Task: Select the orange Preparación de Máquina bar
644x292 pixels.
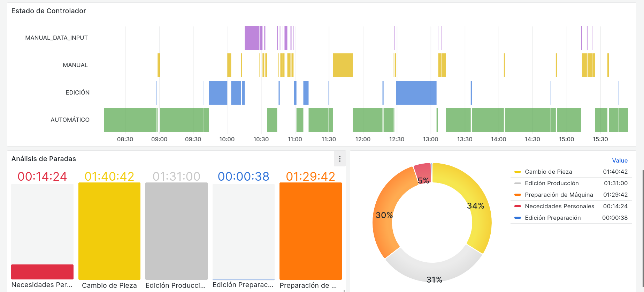Action: [310, 231]
